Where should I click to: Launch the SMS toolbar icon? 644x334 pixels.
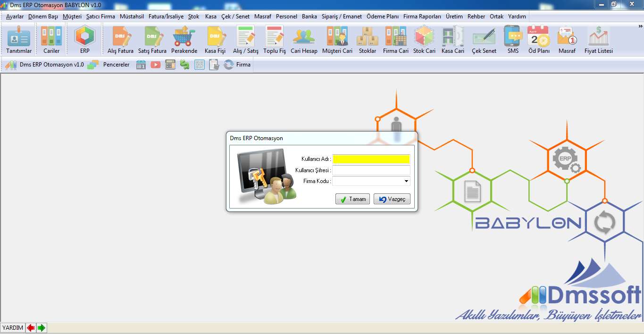click(x=513, y=40)
